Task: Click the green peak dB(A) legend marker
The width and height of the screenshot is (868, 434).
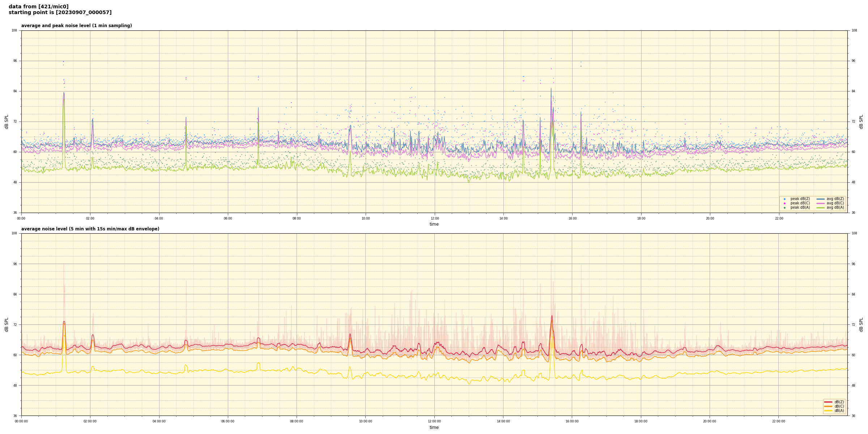Action: 784,208
